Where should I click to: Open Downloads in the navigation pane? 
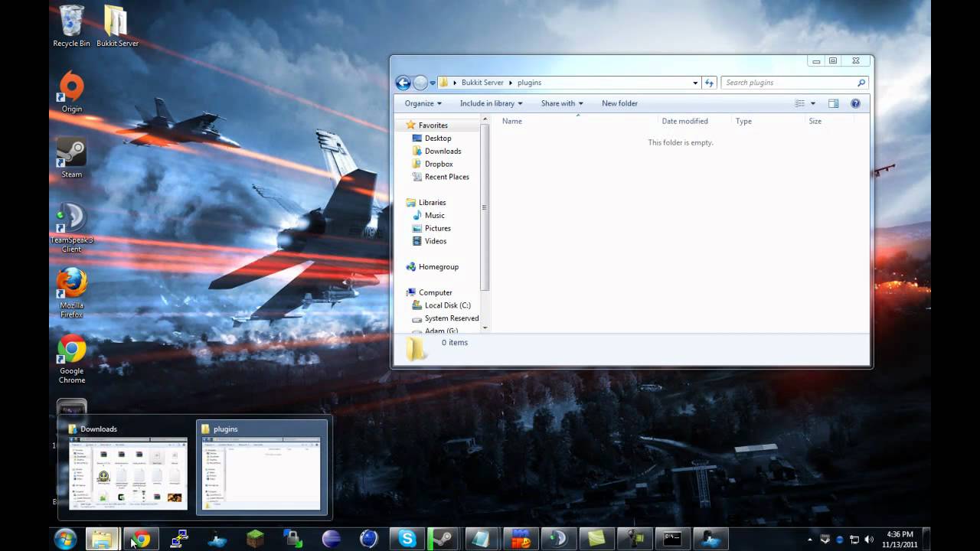point(443,152)
